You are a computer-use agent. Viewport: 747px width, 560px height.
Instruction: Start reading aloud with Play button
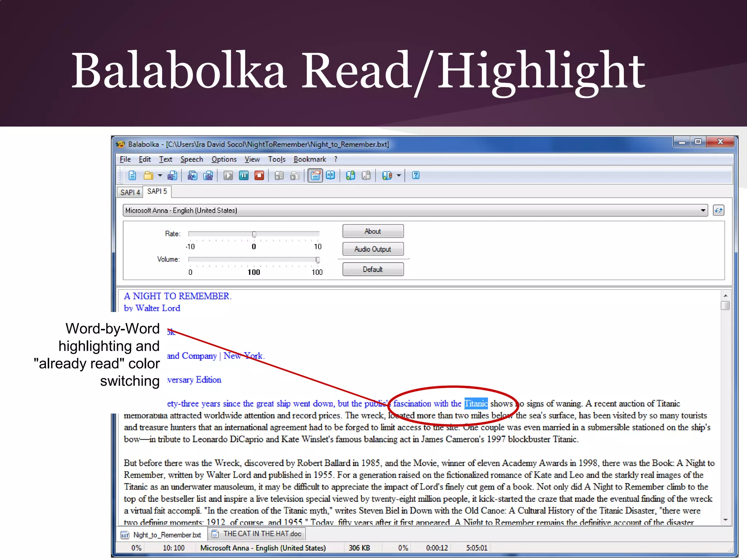point(228,176)
